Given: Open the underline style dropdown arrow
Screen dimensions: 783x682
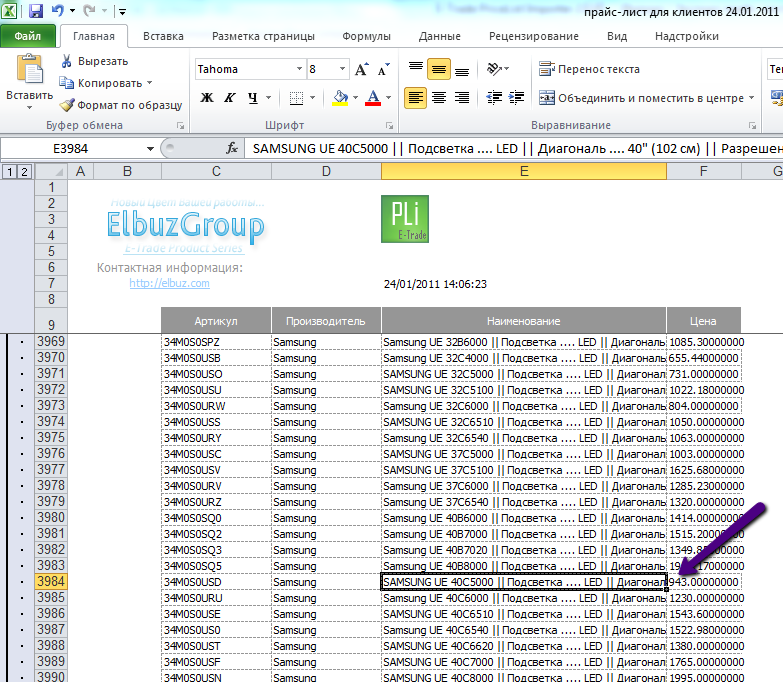Looking at the screenshot, I should [269, 98].
